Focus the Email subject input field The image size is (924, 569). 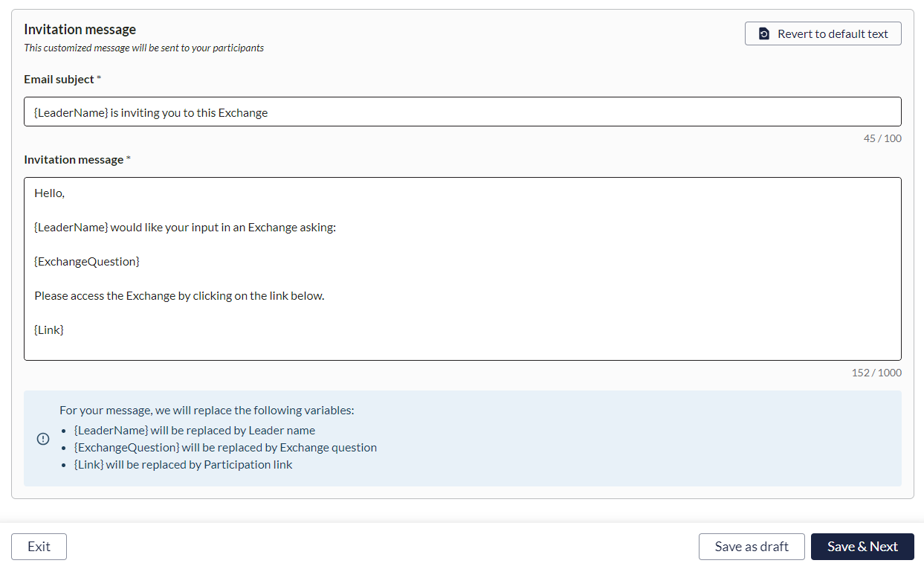point(462,112)
